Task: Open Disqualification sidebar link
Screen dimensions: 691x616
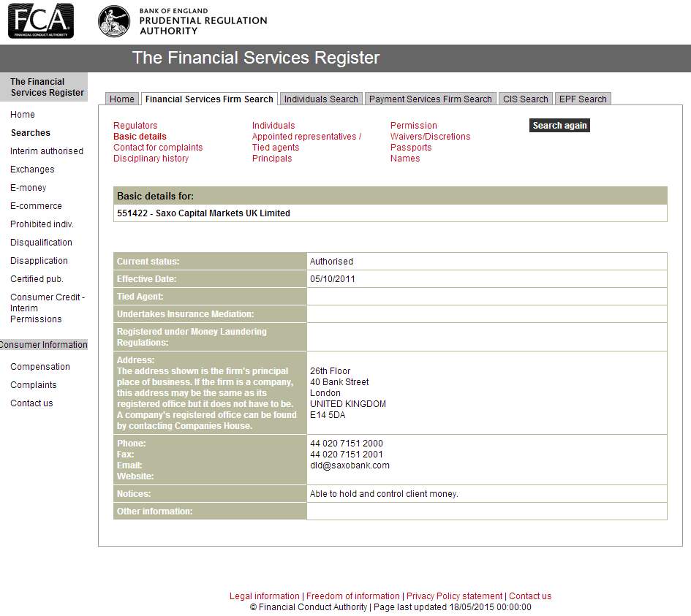Action: click(41, 243)
